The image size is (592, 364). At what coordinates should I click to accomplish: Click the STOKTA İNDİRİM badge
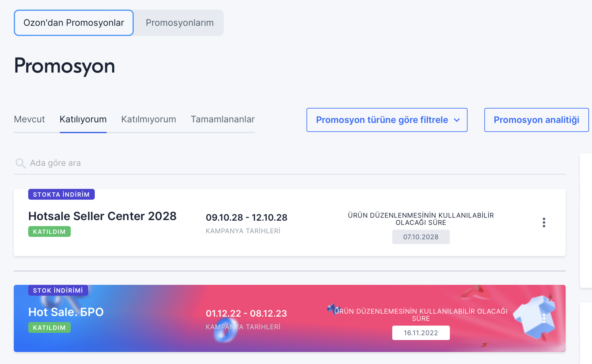tap(61, 194)
